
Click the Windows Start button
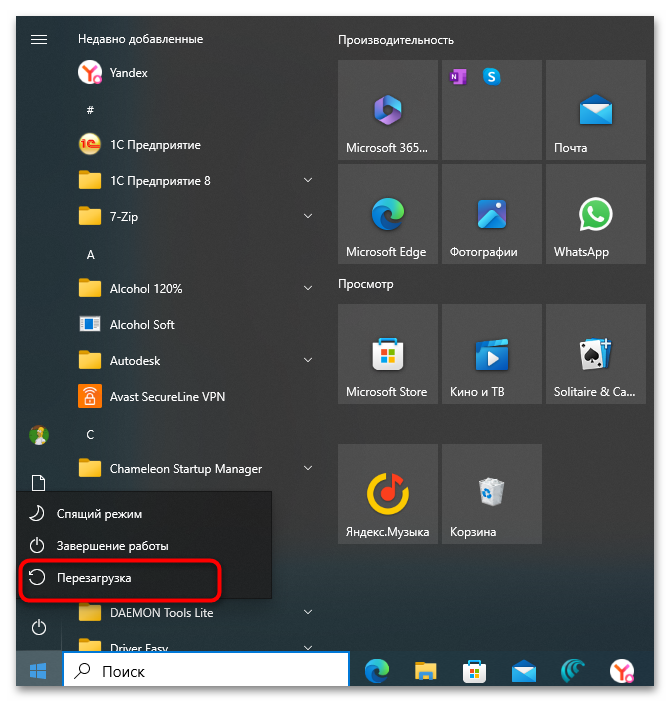coord(38,671)
